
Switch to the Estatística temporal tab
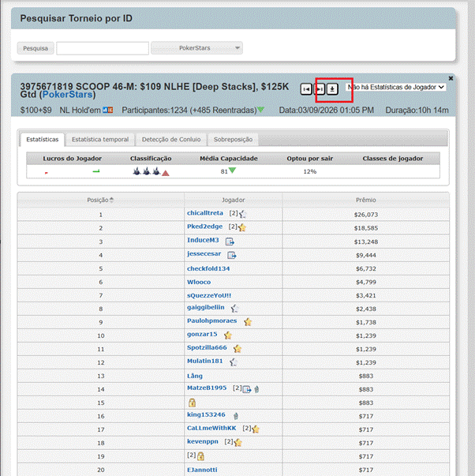(x=99, y=140)
